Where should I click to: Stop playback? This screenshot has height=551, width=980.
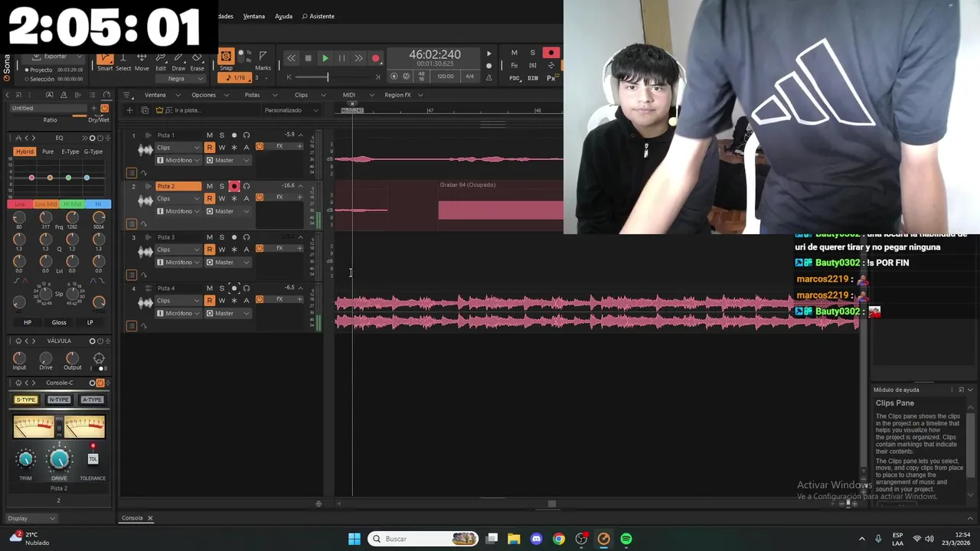308,58
